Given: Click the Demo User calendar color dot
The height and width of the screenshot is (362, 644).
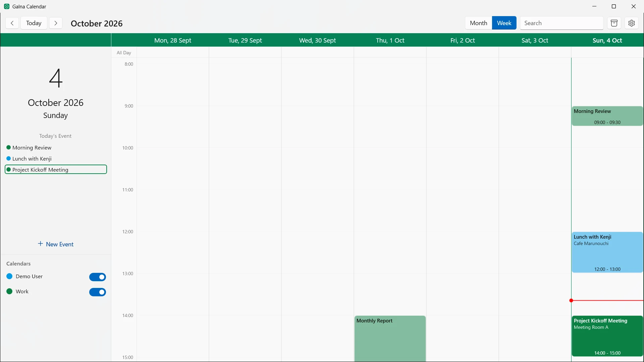Looking at the screenshot, I should [9, 276].
